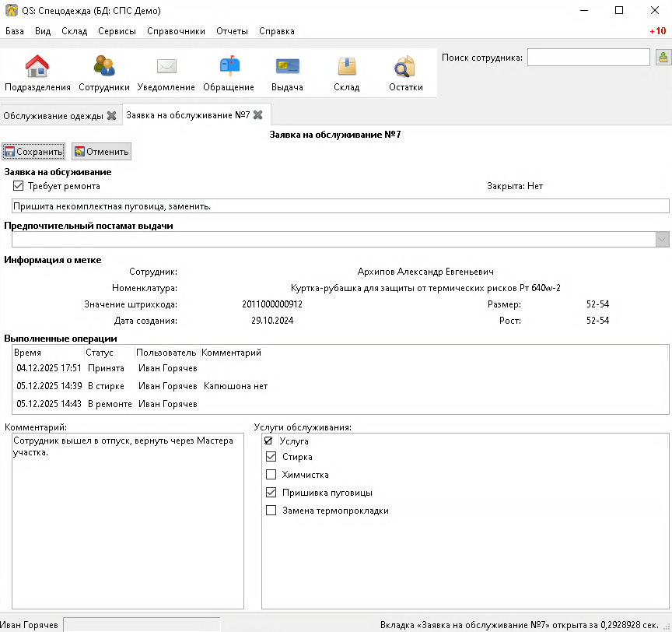This screenshot has height=632, width=672.
Task: Open the Подразделения section icon
Action: pyautogui.click(x=37, y=68)
